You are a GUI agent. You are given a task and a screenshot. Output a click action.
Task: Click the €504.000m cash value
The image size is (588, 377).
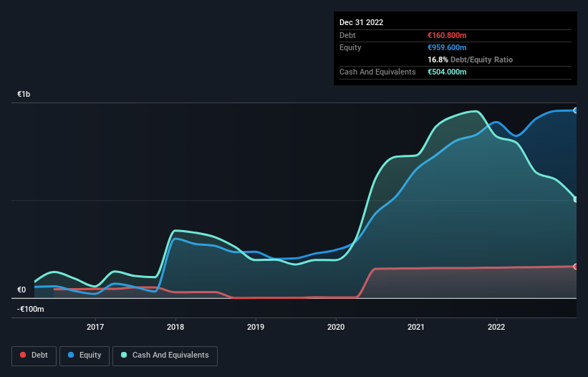[x=447, y=72]
